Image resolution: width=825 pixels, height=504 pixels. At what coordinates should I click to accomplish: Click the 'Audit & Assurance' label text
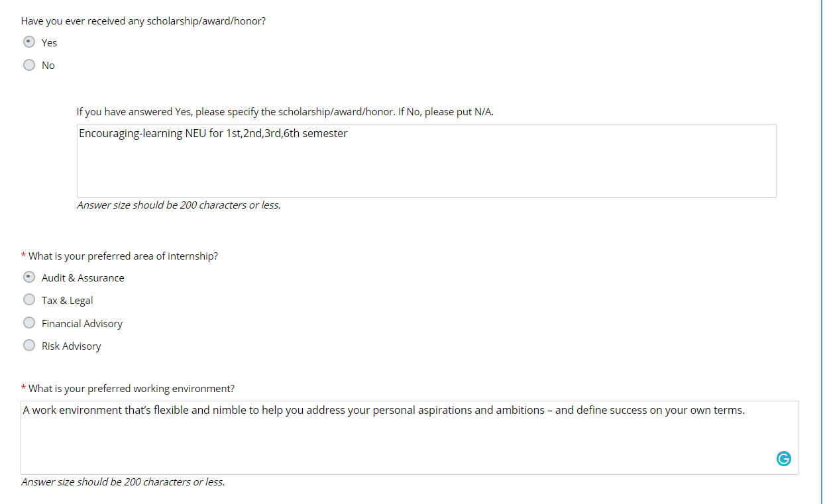pyautogui.click(x=83, y=278)
